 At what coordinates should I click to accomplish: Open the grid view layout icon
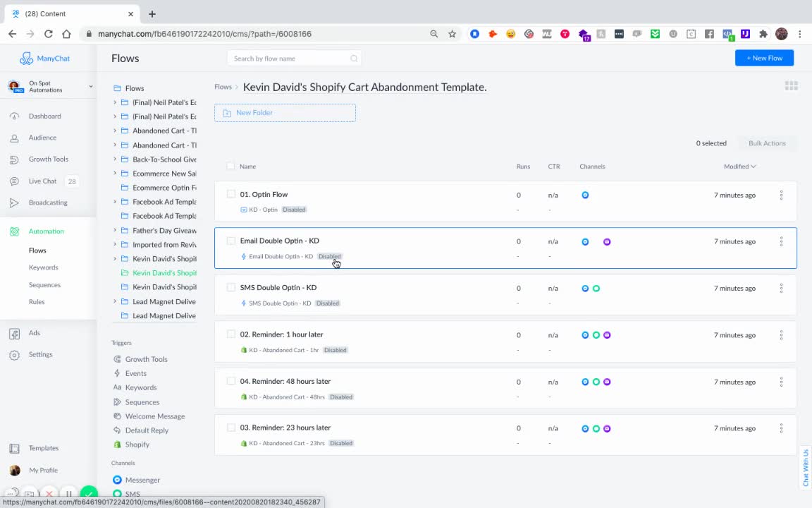point(791,86)
